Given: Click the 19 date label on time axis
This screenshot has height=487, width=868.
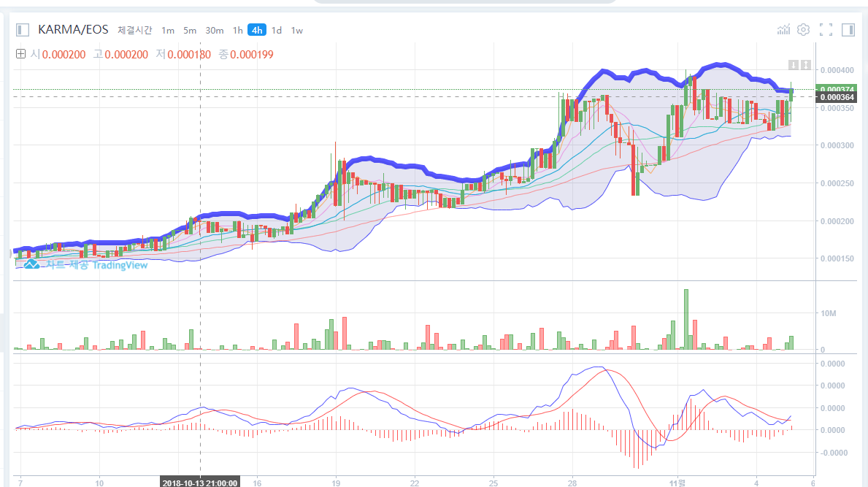Looking at the screenshot, I should pyautogui.click(x=336, y=483).
